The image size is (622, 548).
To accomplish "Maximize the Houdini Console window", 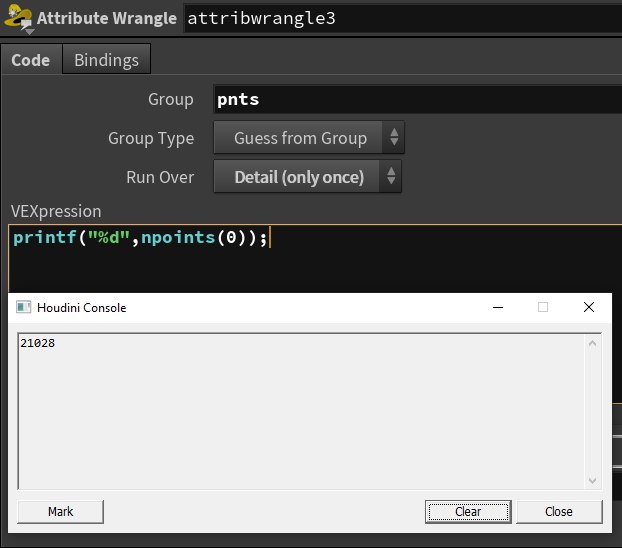I will 543,307.
